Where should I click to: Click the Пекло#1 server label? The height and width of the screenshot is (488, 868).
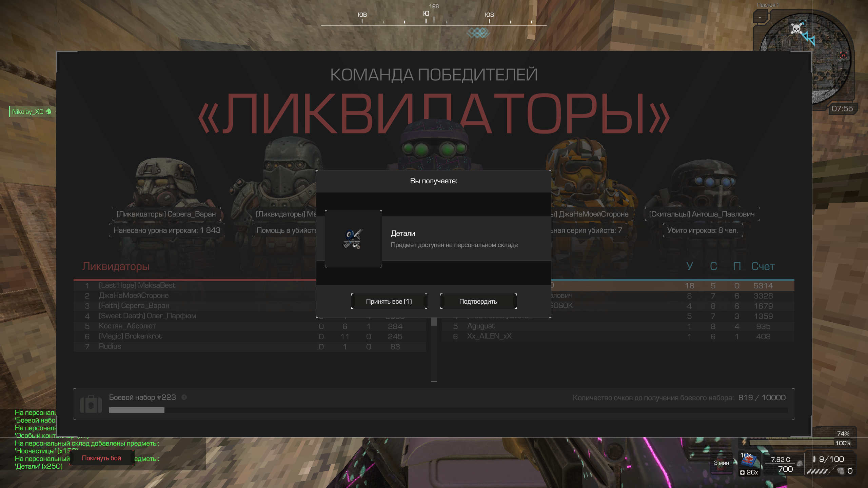768,5
